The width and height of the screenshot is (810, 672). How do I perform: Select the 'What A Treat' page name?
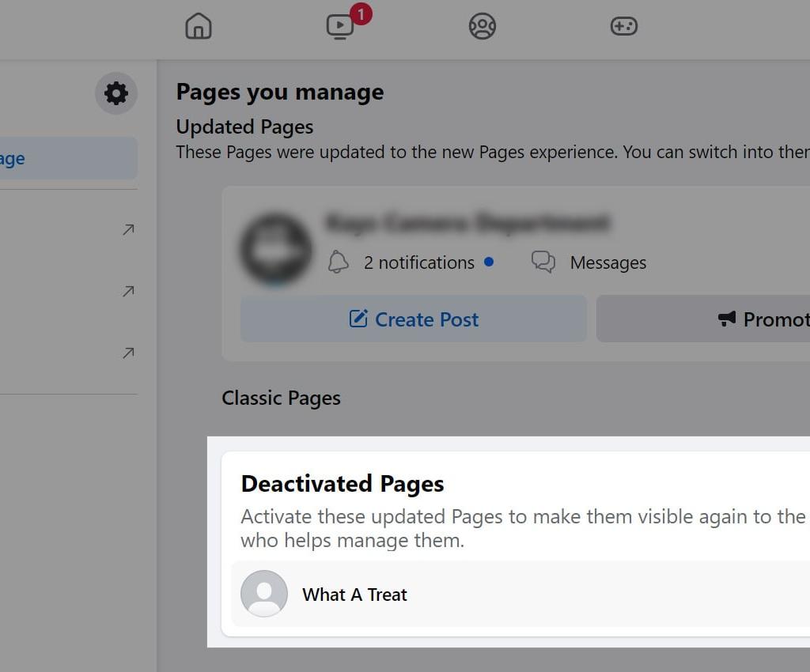click(x=354, y=595)
